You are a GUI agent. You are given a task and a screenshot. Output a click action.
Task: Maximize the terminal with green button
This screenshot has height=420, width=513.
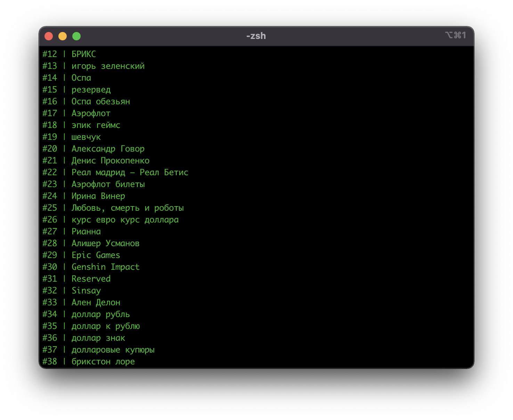pos(76,36)
